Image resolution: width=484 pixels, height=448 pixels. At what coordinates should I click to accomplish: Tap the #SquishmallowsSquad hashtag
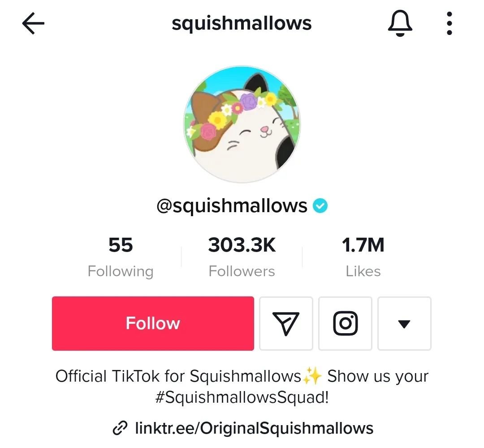pyautogui.click(x=242, y=397)
